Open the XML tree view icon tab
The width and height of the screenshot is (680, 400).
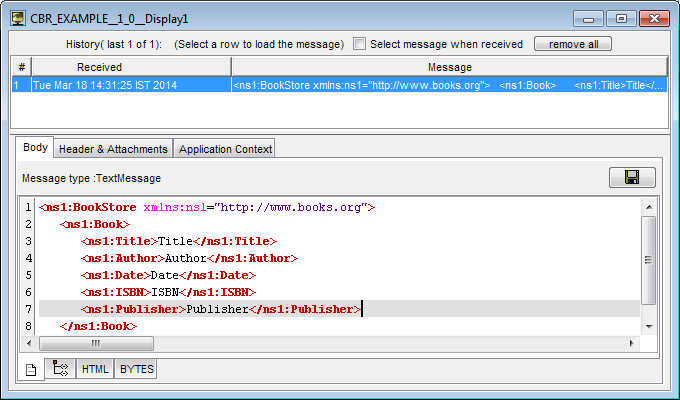click(60, 369)
